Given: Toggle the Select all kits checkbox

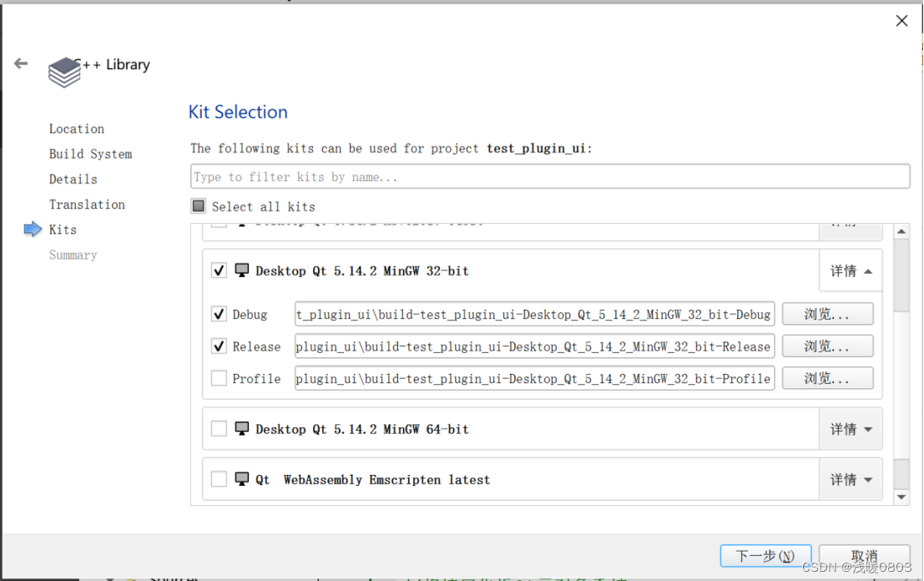Looking at the screenshot, I should tap(199, 205).
